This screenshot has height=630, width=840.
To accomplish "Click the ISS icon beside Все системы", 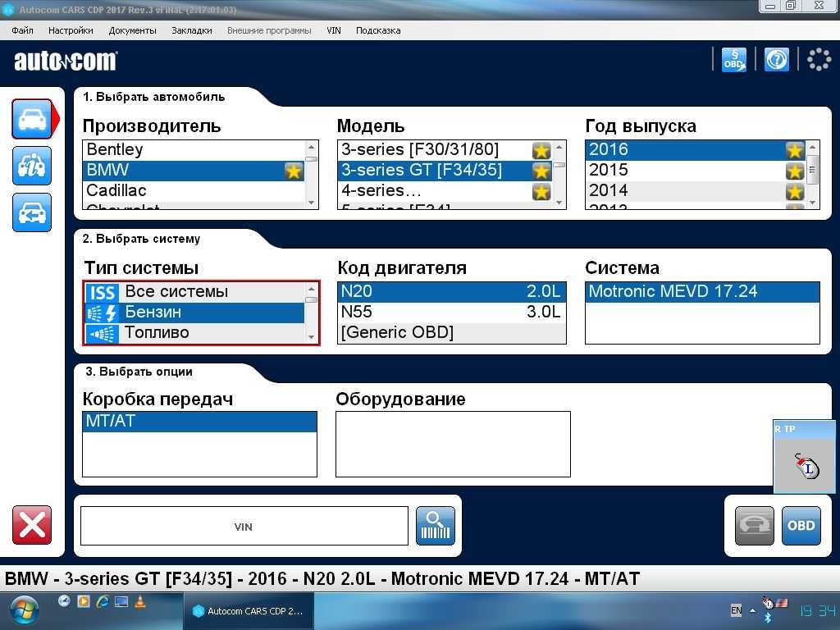I will pos(102,293).
